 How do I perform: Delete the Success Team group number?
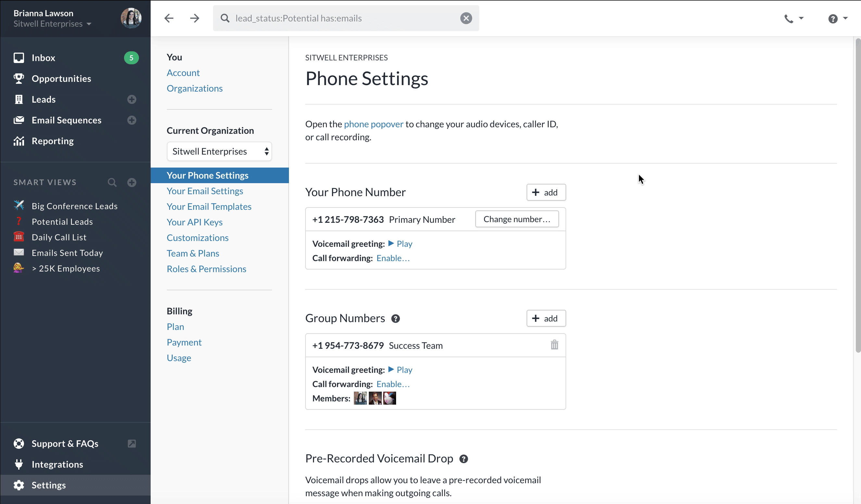tap(554, 345)
